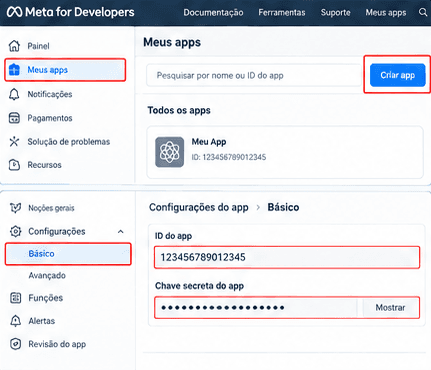Click the Meta for Developers title link
This screenshot has width=431, height=370.
[80, 12]
